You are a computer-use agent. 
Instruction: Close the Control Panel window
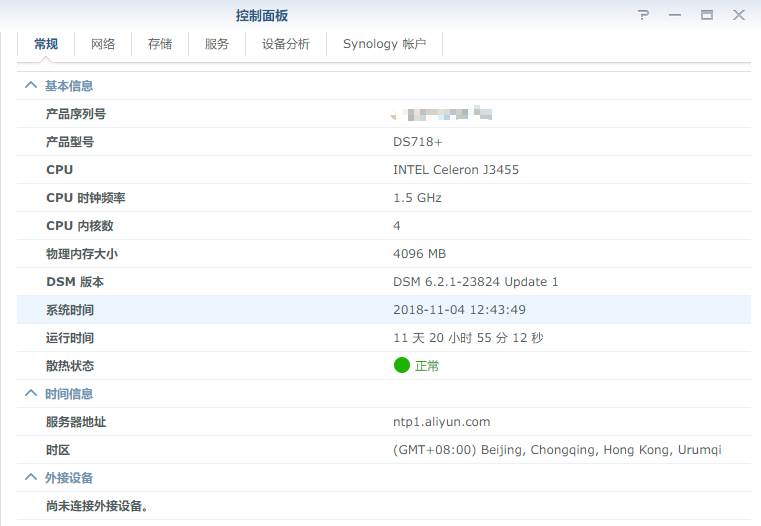click(739, 15)
